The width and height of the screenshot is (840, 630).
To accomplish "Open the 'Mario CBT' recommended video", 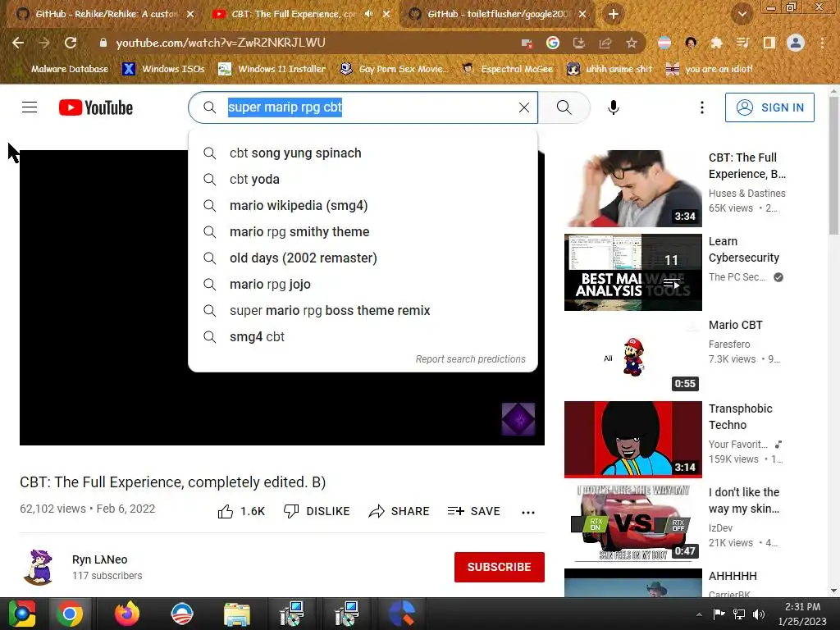I will pos(632,356).
